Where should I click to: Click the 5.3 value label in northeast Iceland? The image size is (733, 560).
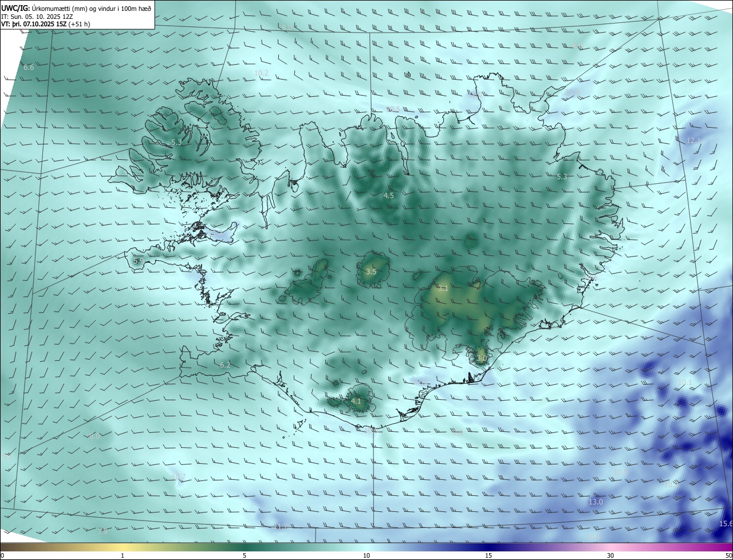[x=562, y=177]
